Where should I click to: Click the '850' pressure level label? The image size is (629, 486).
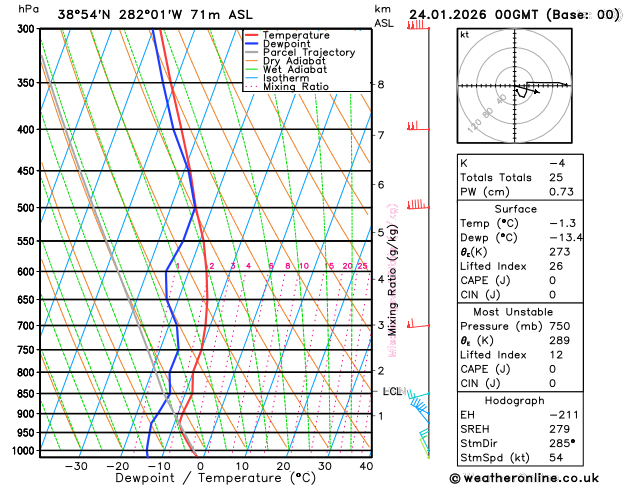click(x=28, y=394)
